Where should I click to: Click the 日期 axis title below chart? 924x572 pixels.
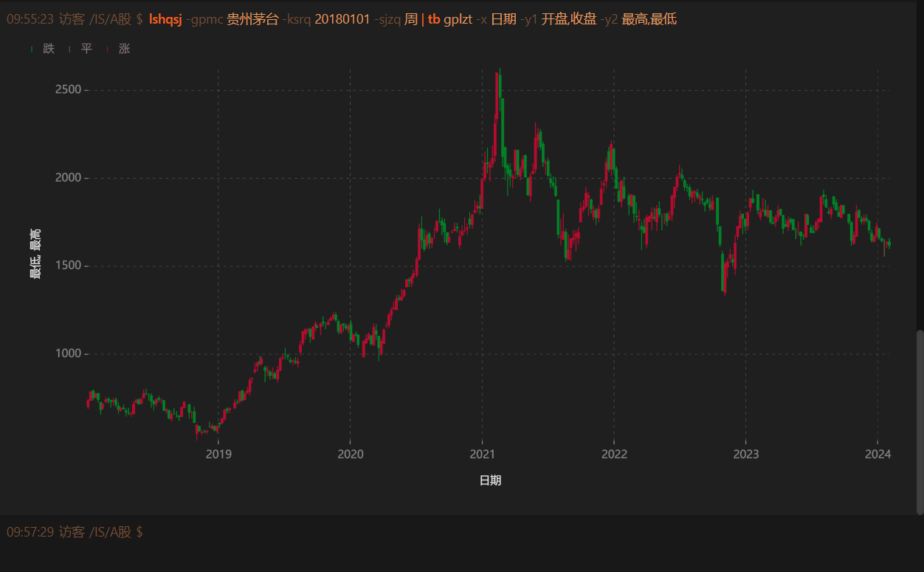pos(490,480)
